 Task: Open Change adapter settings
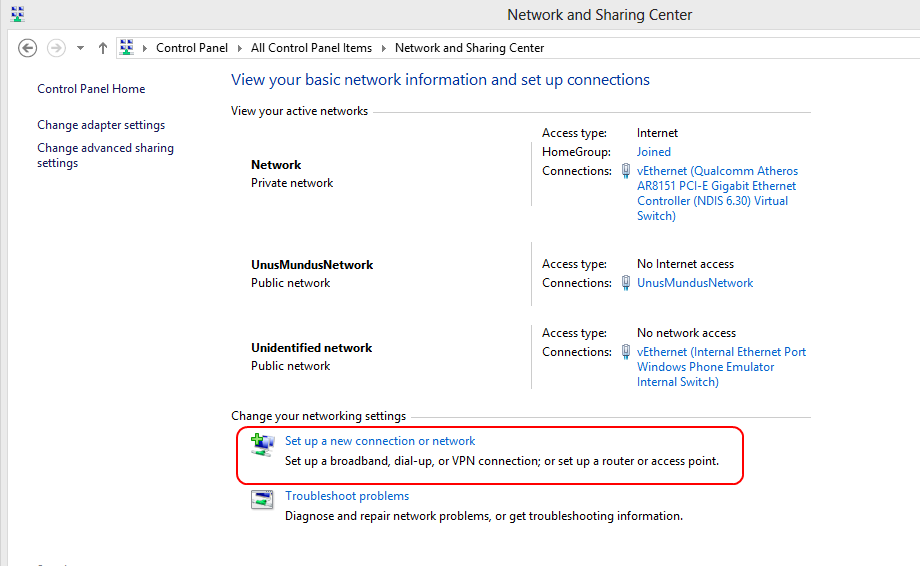pos(101,125)
